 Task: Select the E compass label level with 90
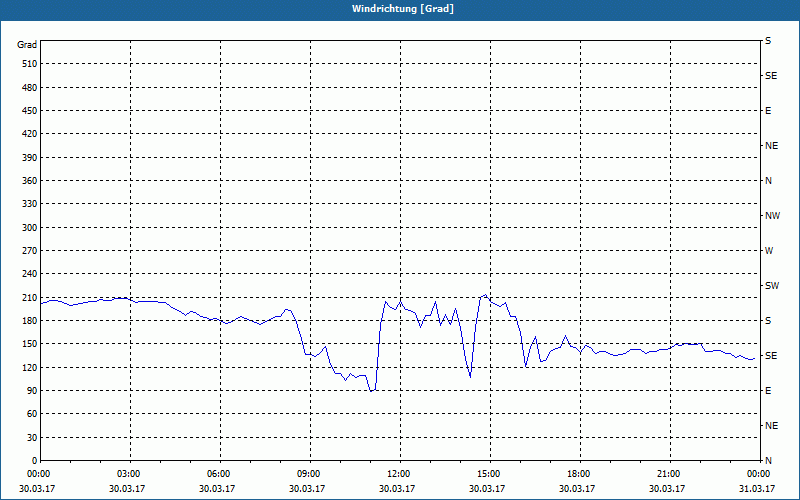[768, 391]
